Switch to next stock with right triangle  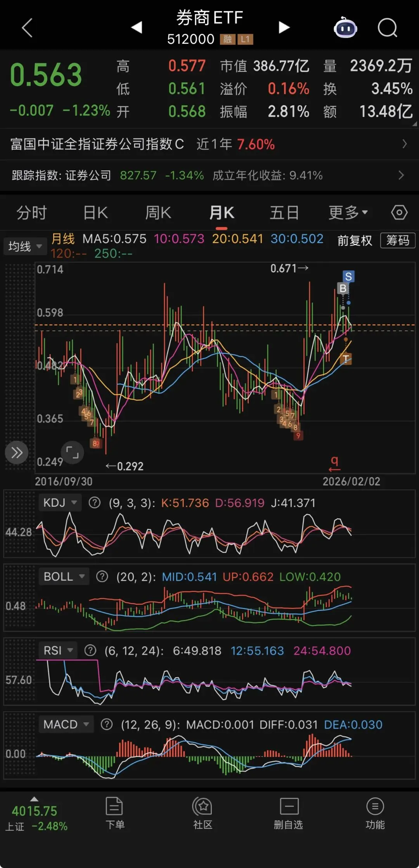point(284,28)
